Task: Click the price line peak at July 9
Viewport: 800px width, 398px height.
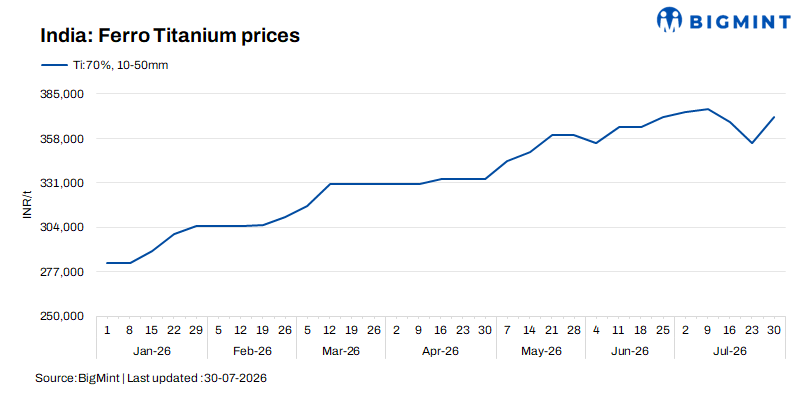Action: pyautogui.click(x=708, y=109)
